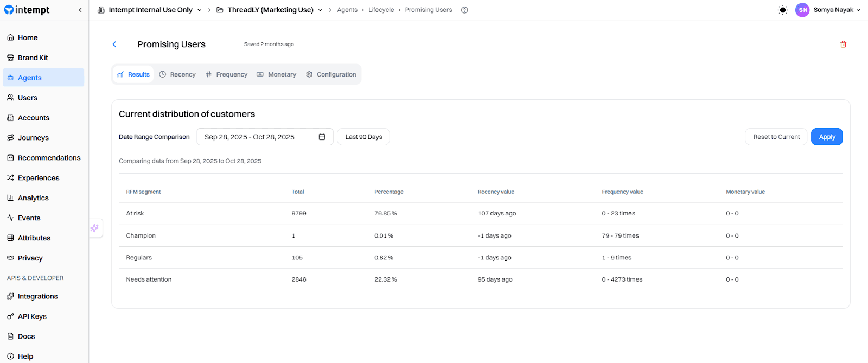Screen dimensions: 868x363
Task: Expand Intempt Internal Use Only organization dropdown
Action: click(150, 10)
